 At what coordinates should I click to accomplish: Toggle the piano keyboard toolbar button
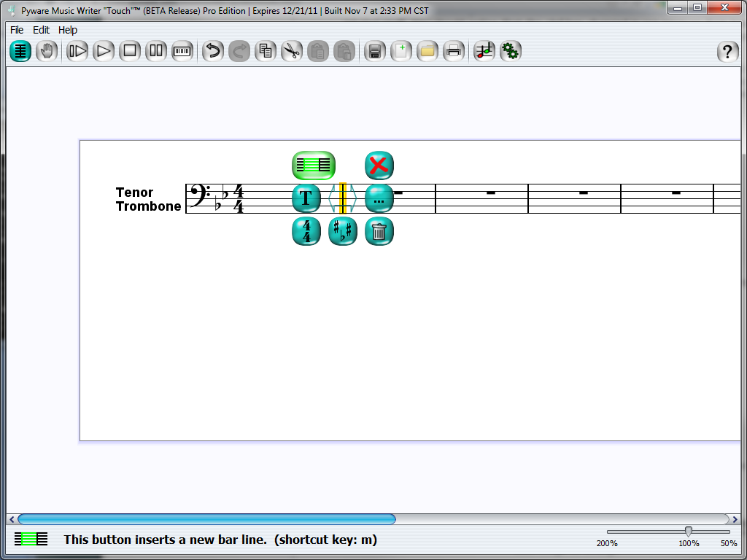coord(182,51)
